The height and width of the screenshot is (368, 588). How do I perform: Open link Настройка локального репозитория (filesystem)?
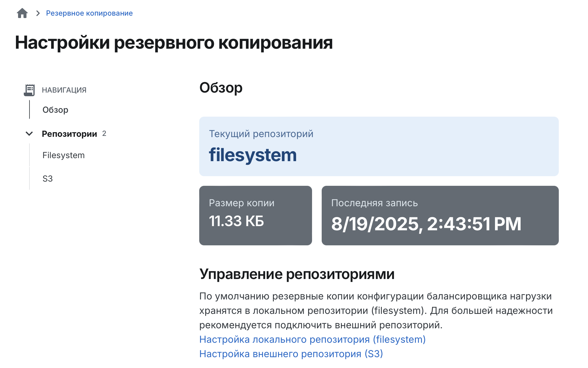[312, 339]
